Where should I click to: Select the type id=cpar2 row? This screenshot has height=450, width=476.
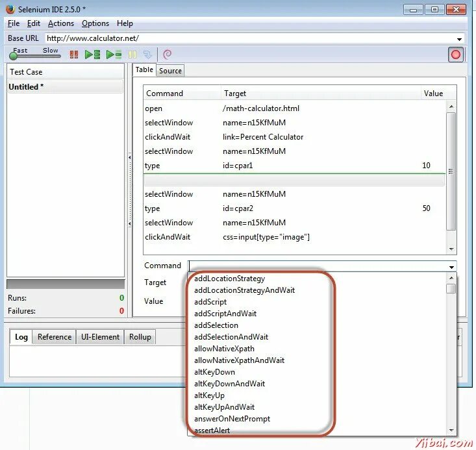[294, 208]
